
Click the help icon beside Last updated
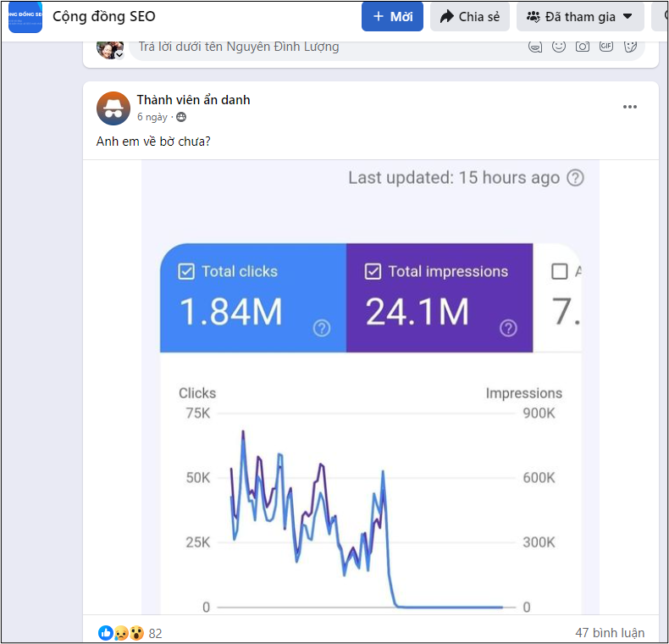tap(576, 178)
